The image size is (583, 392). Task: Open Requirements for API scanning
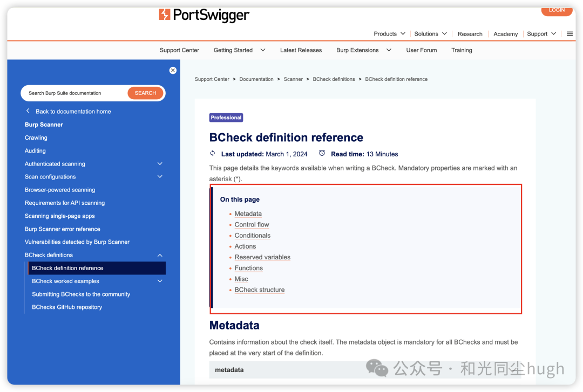coord(65,203)
